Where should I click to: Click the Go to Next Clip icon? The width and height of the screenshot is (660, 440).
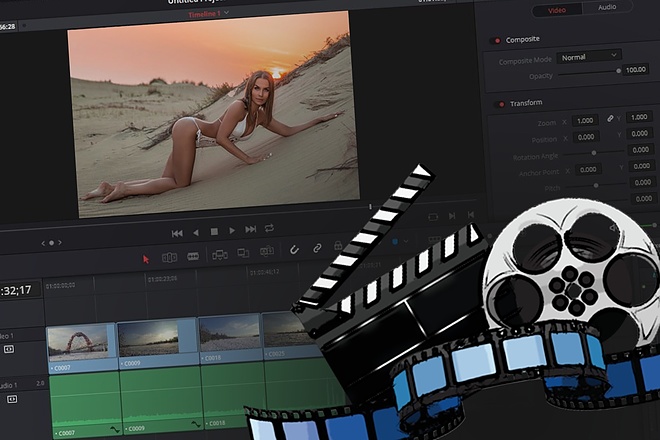(x=452, y=216)
